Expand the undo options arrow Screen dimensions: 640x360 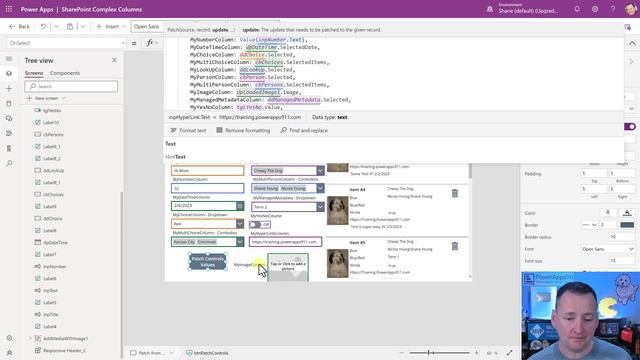coord(56,27)
